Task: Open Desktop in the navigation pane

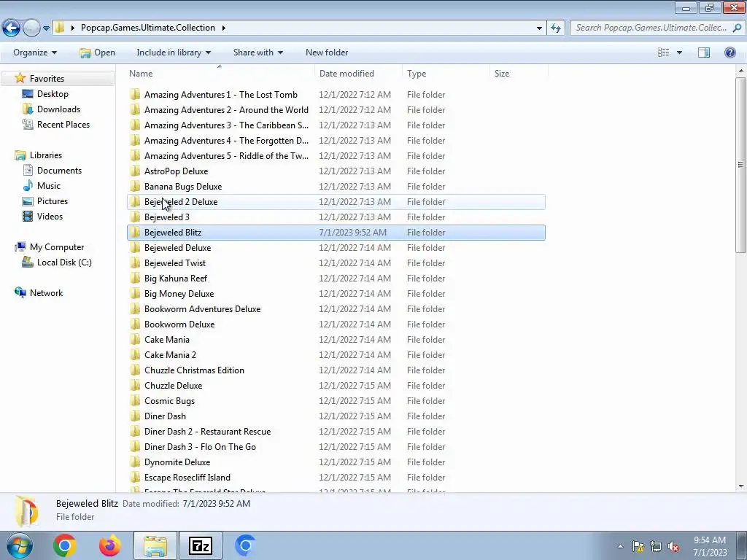Action: pyautogui.click(x=53, y=94)
